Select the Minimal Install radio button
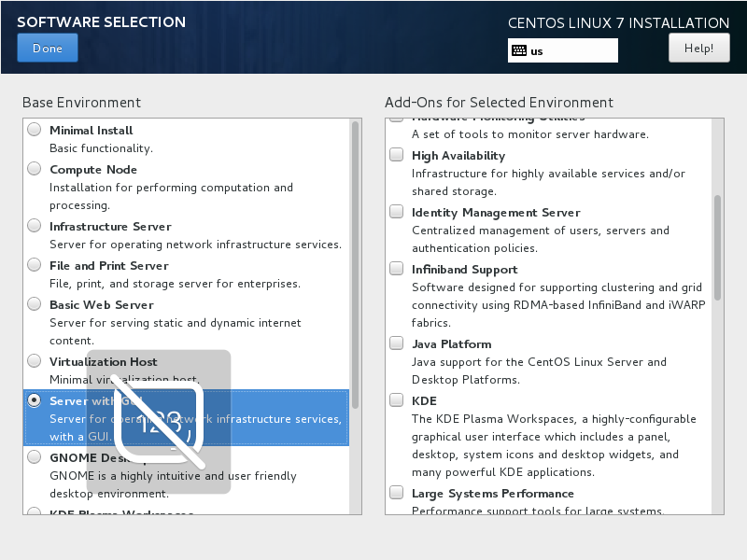Screen dimensions: 747x560 [34, 130]
